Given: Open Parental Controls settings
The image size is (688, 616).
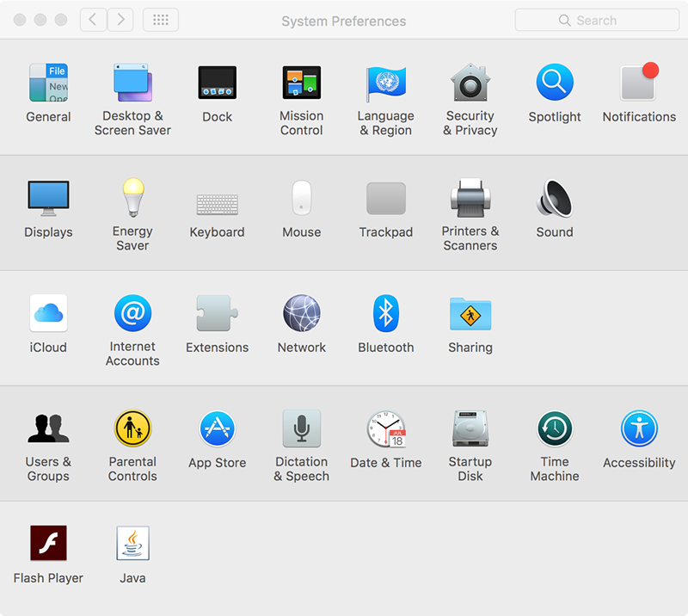Looking at the screenshot, I should coord(132,429).
